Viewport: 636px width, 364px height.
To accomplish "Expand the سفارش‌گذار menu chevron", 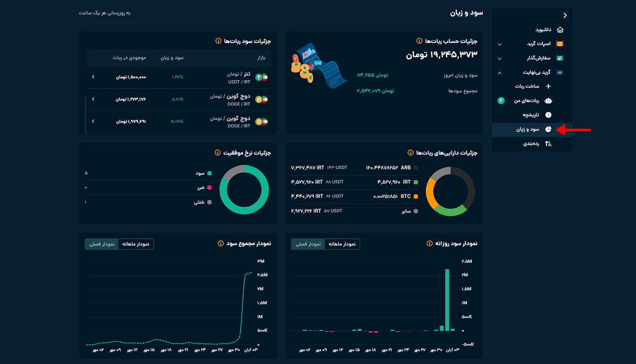I will [x=499, y=58].
